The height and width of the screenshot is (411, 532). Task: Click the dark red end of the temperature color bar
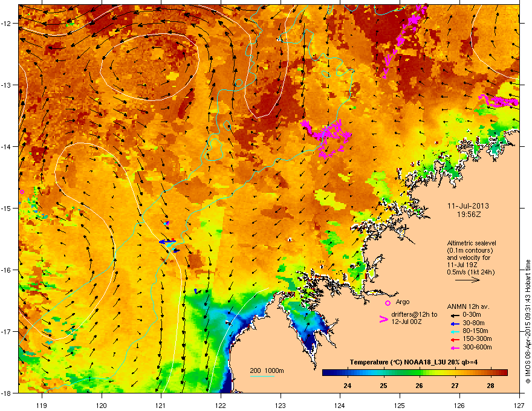[x=504, y=373]
